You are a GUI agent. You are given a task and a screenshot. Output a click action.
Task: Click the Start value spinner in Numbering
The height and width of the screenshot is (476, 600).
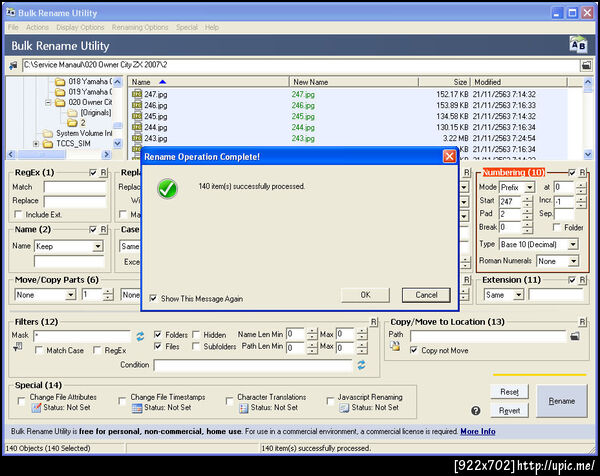click(527, 201)
